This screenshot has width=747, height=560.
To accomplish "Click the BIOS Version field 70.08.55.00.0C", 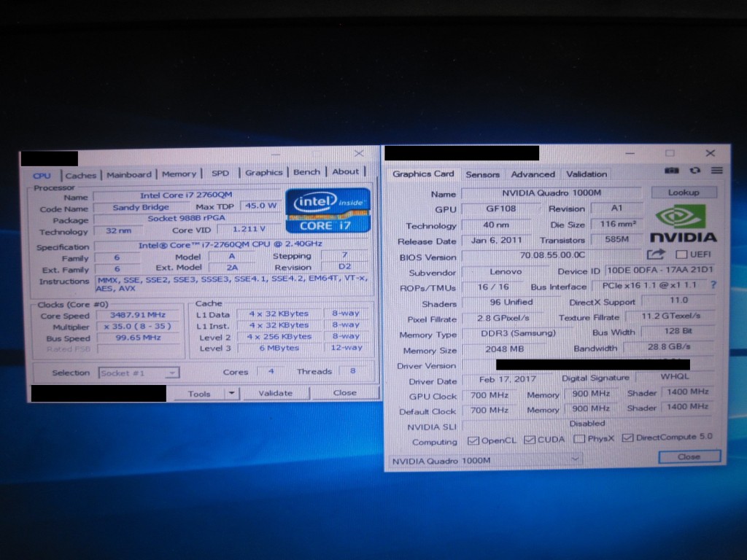I will point(553,254).
